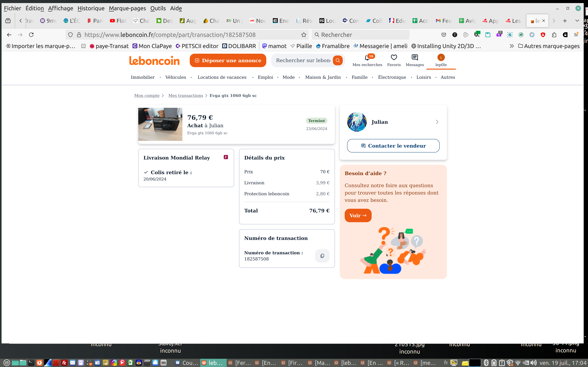
Task: Click the orange search magnifier button
Action: pos(337,60)
